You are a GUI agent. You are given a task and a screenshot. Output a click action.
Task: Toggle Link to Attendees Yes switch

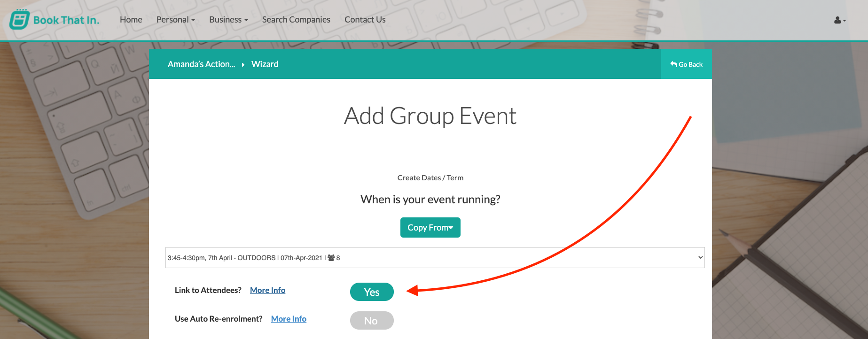click(372, 292)
